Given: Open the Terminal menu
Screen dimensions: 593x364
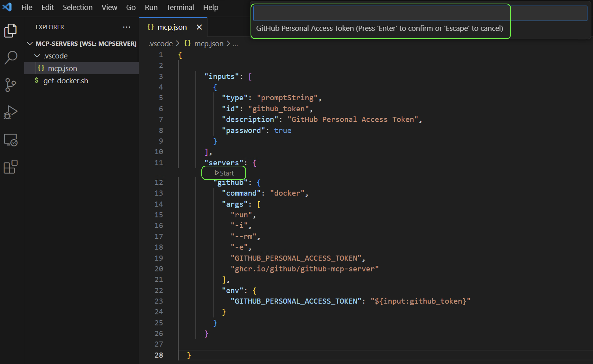Looking at the screenshot, I should [x=180, y=7].
